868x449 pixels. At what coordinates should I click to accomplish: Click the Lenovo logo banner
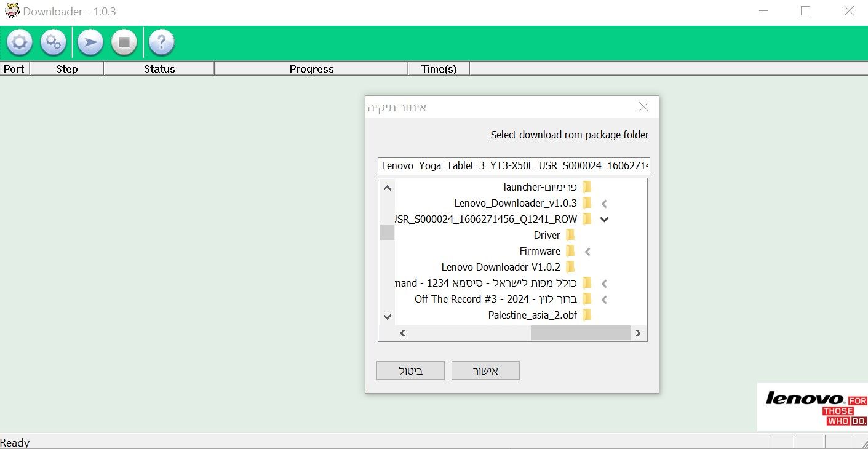[x=813, y=407]
